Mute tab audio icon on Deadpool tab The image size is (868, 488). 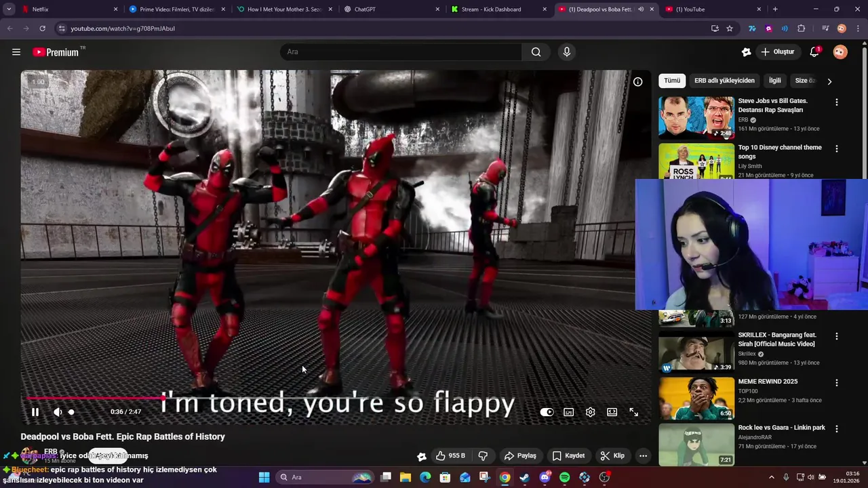click(641, 9)
